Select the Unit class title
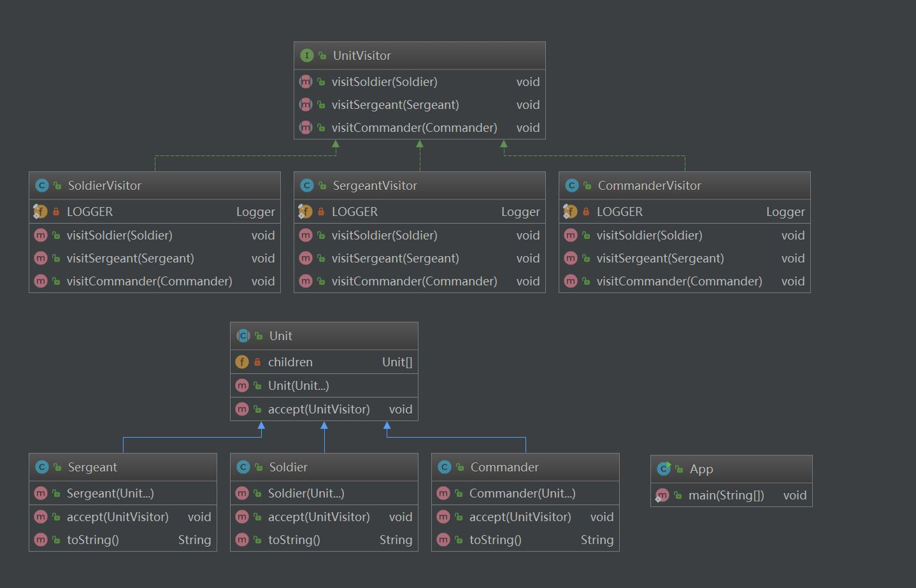This screenshot has height=588, width=916. [x=280, y=336]
